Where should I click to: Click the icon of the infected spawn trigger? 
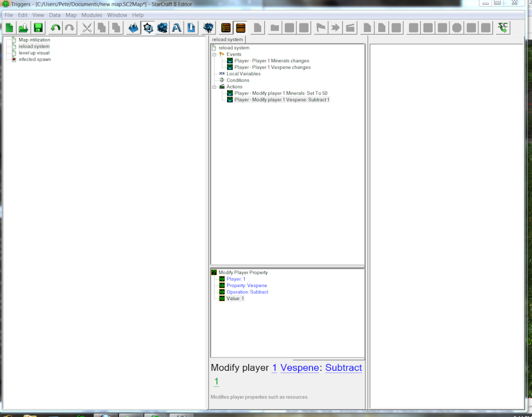(x=14, y=59)
